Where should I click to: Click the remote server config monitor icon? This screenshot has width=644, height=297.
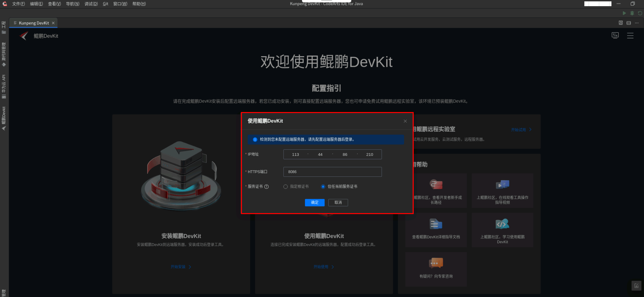pyautogui.click(x=615, y=36)
